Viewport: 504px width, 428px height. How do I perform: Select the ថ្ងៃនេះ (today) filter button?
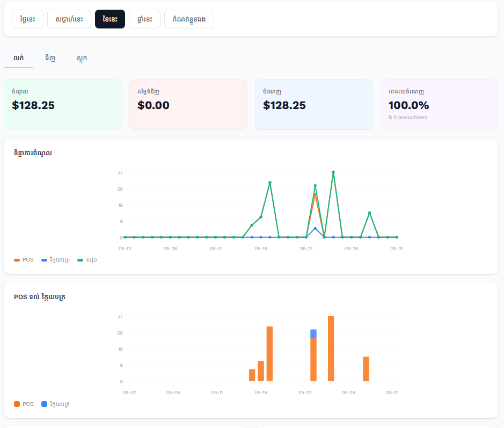28,19
